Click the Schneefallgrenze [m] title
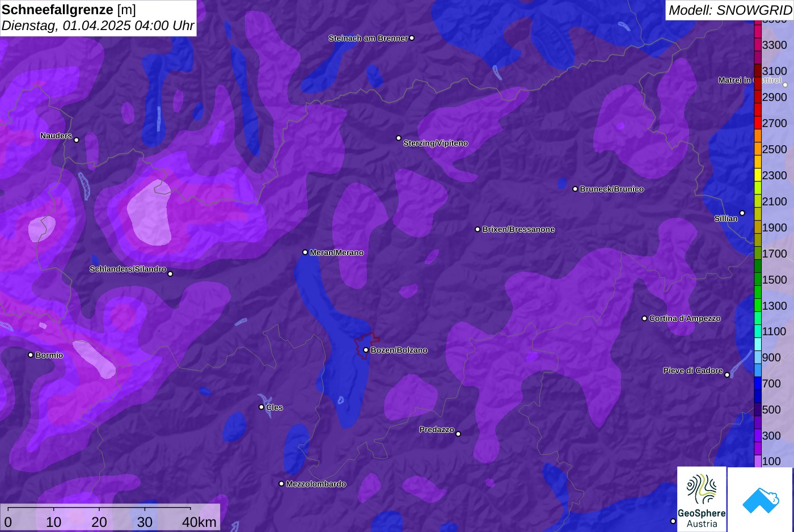Screen dimensions: 794x532 tap(69, 9)
